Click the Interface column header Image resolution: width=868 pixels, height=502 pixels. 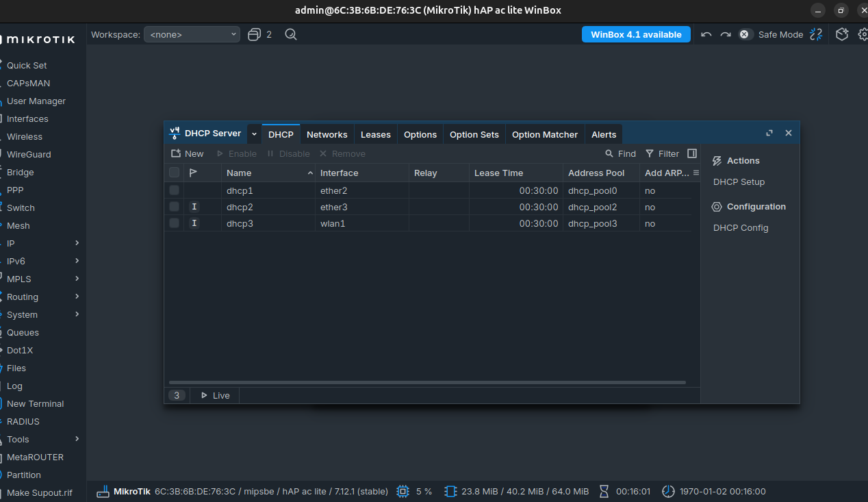pyautogui.click(x=361, y=173)
